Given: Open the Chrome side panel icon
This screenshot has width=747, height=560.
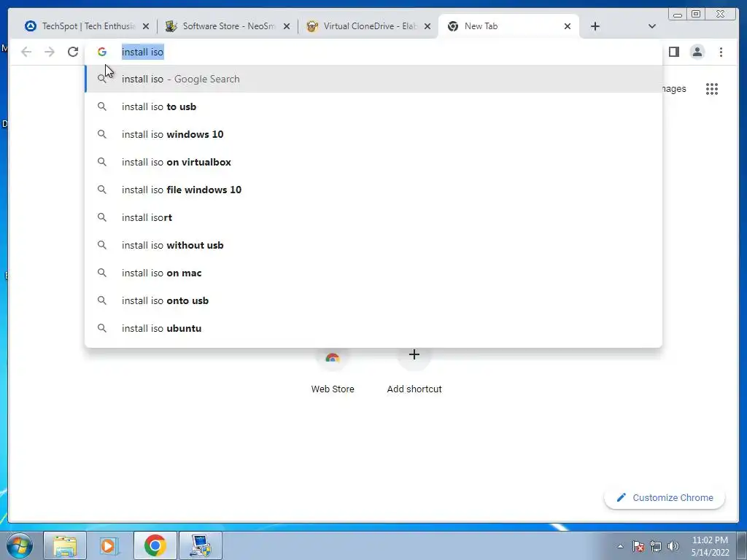Looking at the screenshot, I should coord(673,52).
